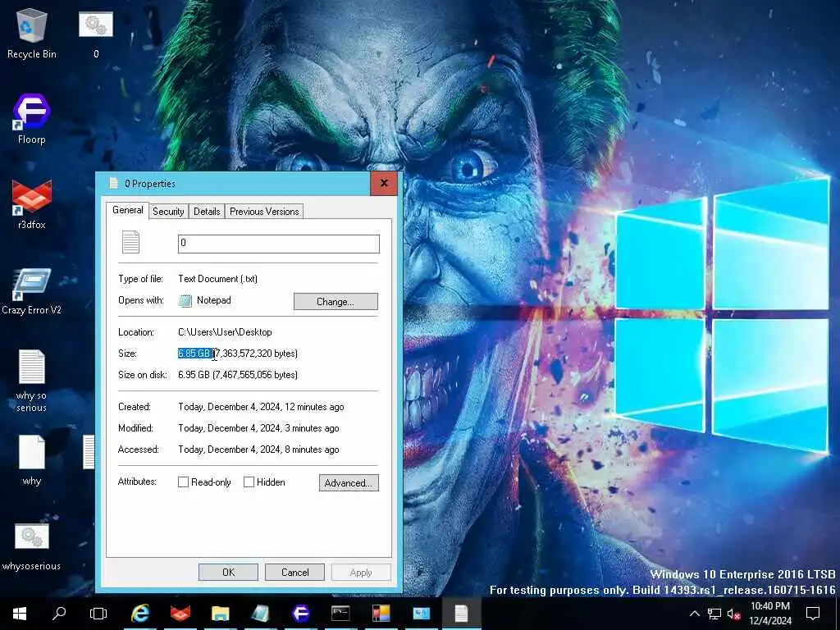Open the colorful tiles taskbar app

[381, 614]
